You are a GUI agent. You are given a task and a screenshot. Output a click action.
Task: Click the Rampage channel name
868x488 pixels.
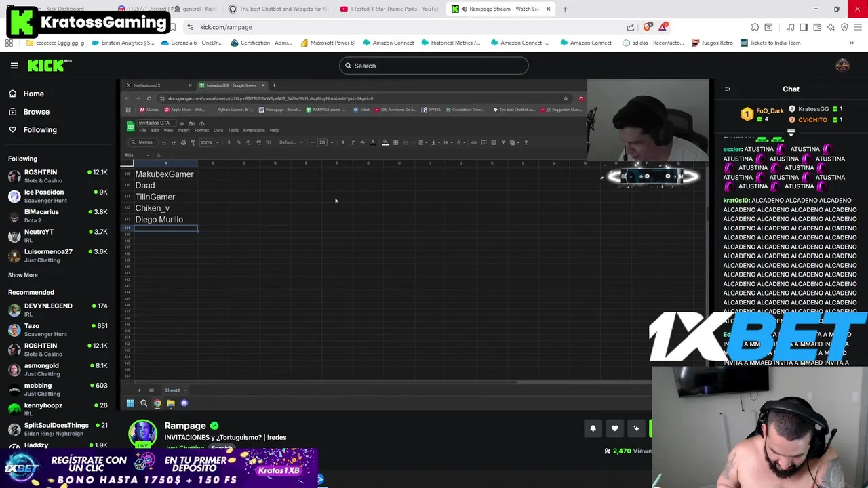185,426
